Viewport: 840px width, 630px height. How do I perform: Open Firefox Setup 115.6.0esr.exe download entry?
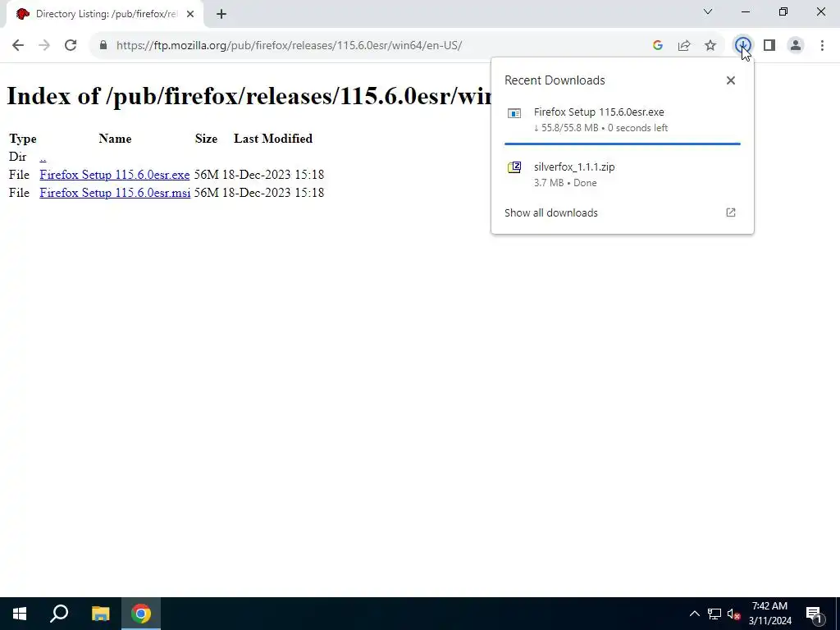[622, 120]
